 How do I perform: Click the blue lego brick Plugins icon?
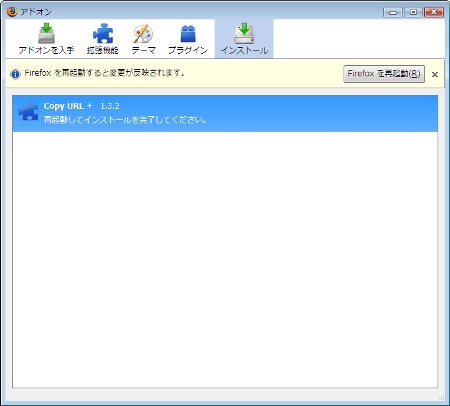click(188, 34)
